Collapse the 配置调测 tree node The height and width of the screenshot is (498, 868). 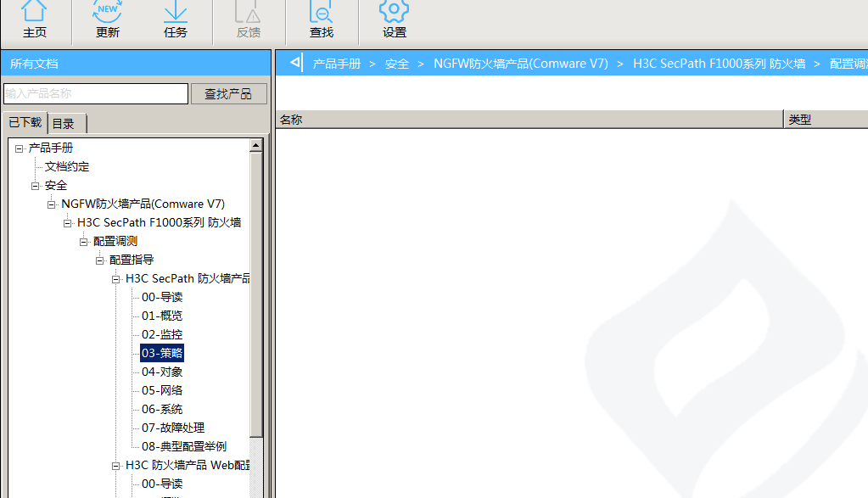click(84, 242)
